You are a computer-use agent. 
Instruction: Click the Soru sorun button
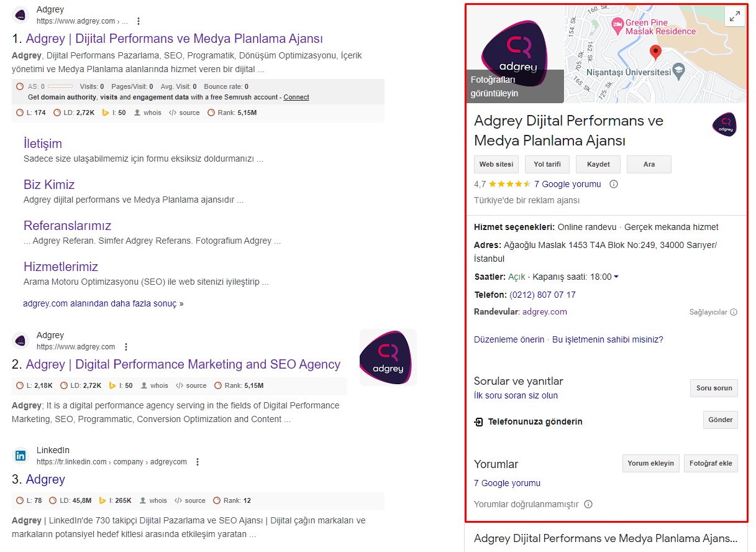pos(714,388)
